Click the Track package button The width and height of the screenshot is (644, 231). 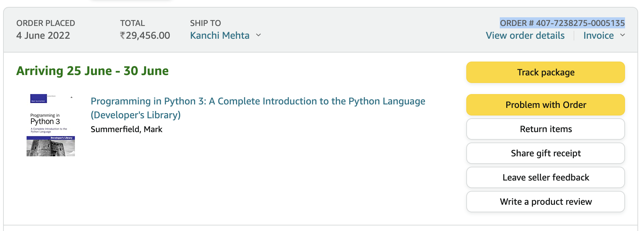point(545,72)
